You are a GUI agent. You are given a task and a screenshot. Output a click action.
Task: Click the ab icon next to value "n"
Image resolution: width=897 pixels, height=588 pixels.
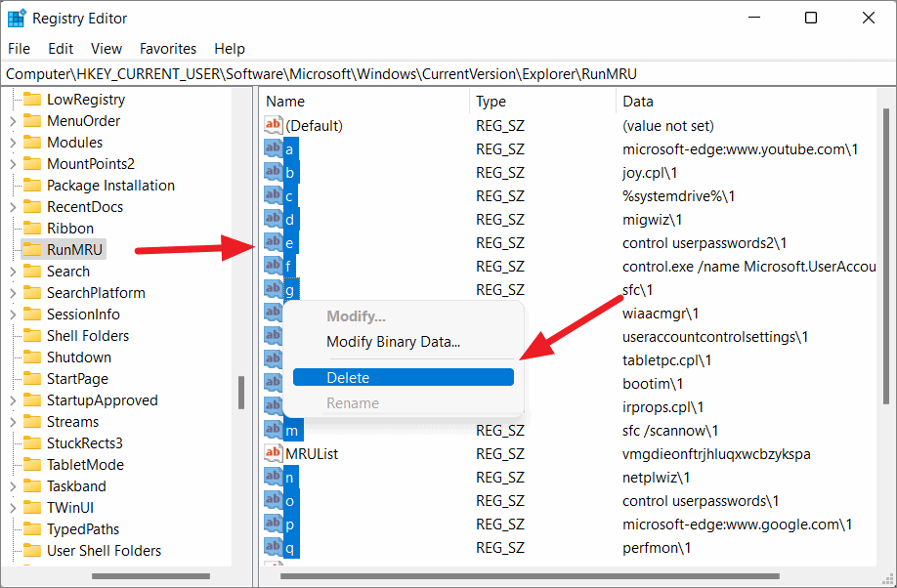click(x=273, y=477)
